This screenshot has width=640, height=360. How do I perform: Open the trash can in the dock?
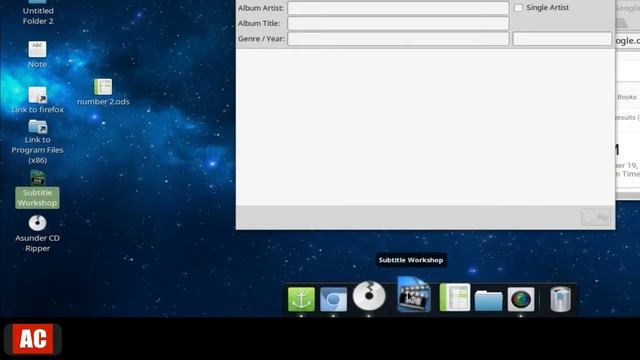click(560, 299)
